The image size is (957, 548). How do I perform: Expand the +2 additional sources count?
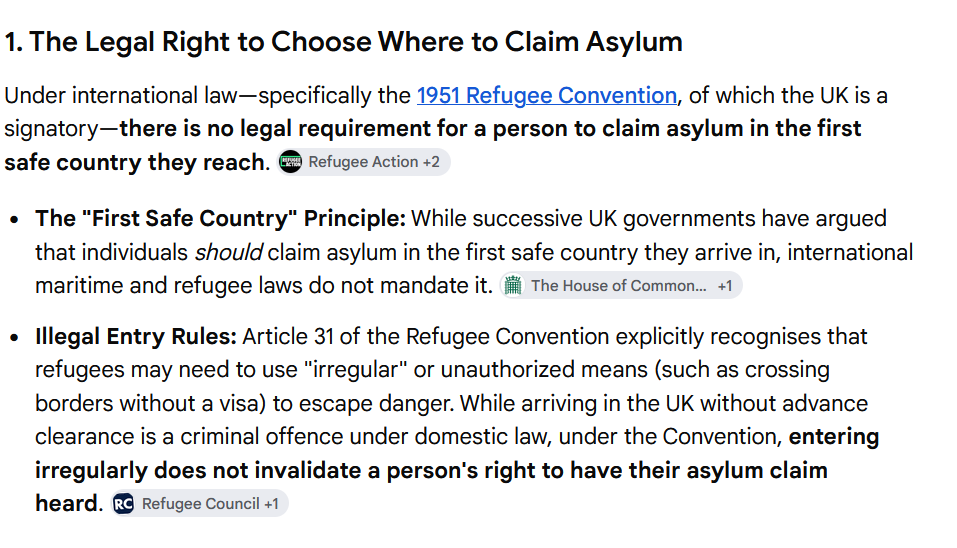coord(431,162)
